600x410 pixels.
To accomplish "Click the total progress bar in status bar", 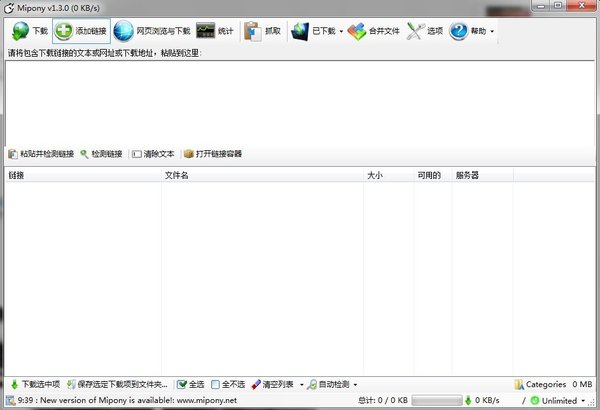I will pyautogui.click(x=437, y=401).
